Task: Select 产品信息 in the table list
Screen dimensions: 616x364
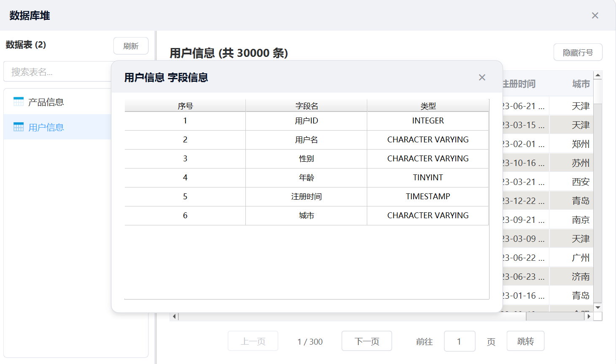Action: pos(46,102)
